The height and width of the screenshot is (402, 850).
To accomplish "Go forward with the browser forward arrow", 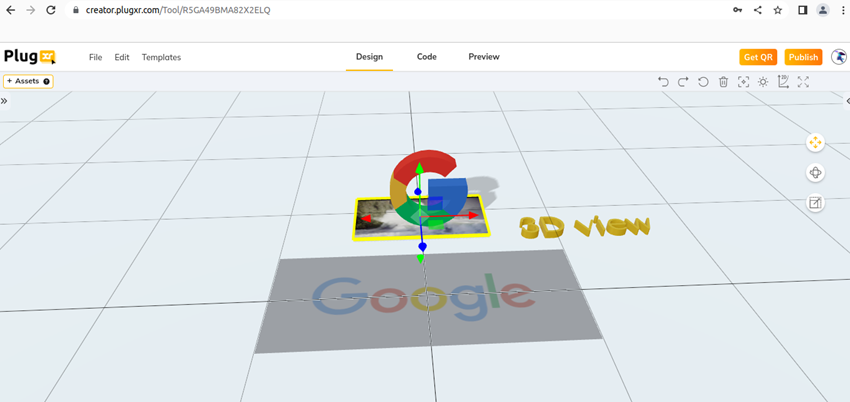I will point(30,10).
